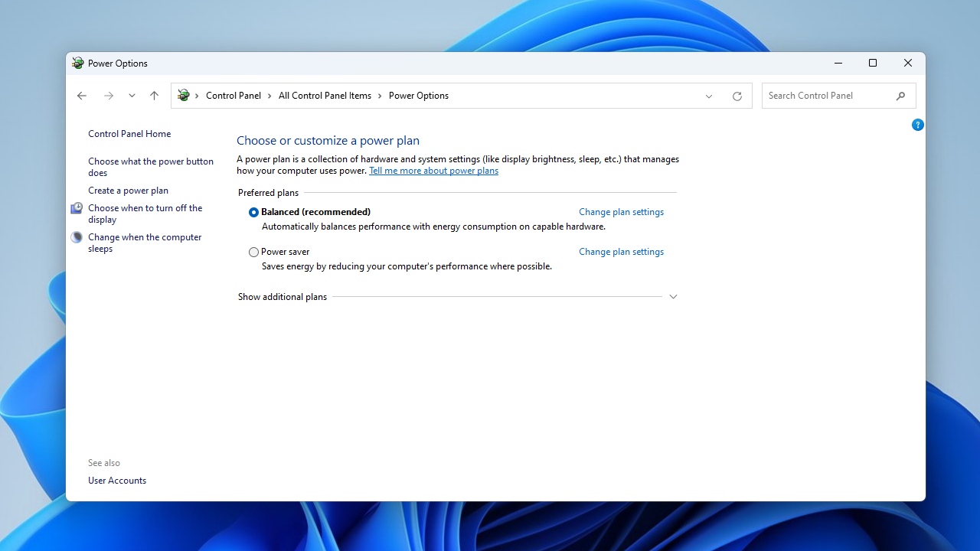The width and height of the screenshot is (980, 551).
Task: Click the address bar Control Panel icon
Action: pos(184,96)
